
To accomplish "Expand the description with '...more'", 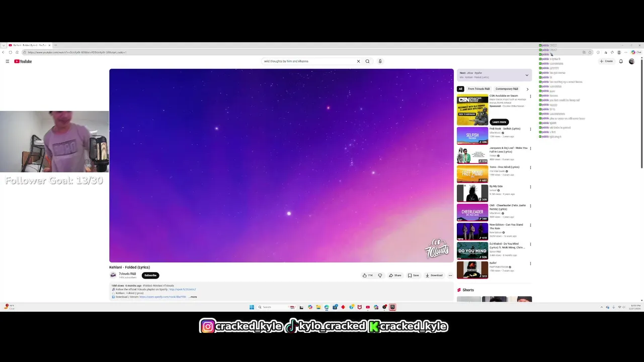I will 193,297.
